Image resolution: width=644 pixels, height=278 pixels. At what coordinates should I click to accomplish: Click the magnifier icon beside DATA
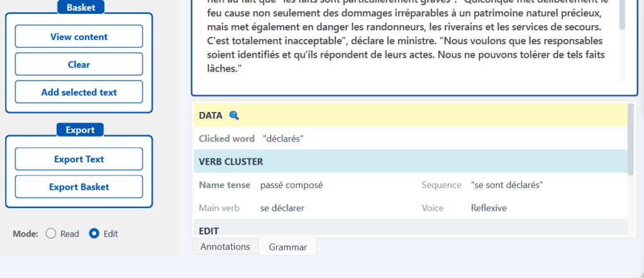[x=234, y=115]
